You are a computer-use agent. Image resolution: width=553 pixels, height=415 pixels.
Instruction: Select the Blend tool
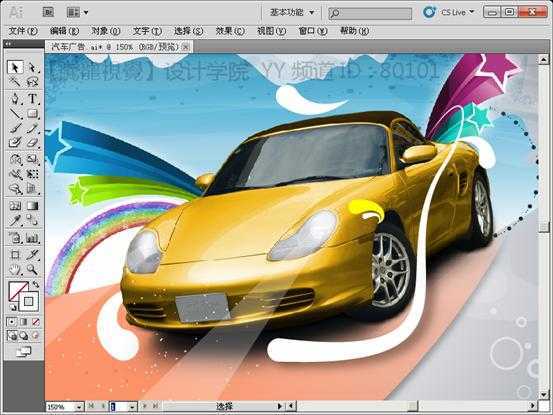pyautogui.click(x=32, y=221)
